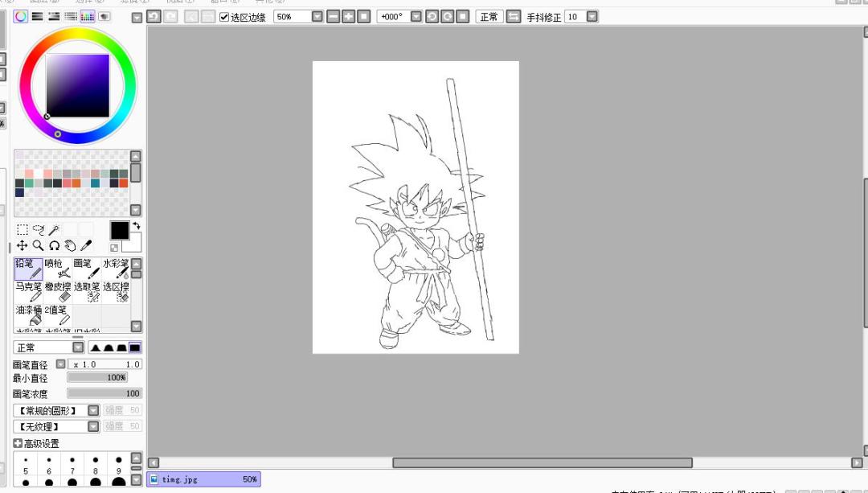Select the Pencil (铅笔) brush tool
The image size is (868, 493).
coord(28,269)
